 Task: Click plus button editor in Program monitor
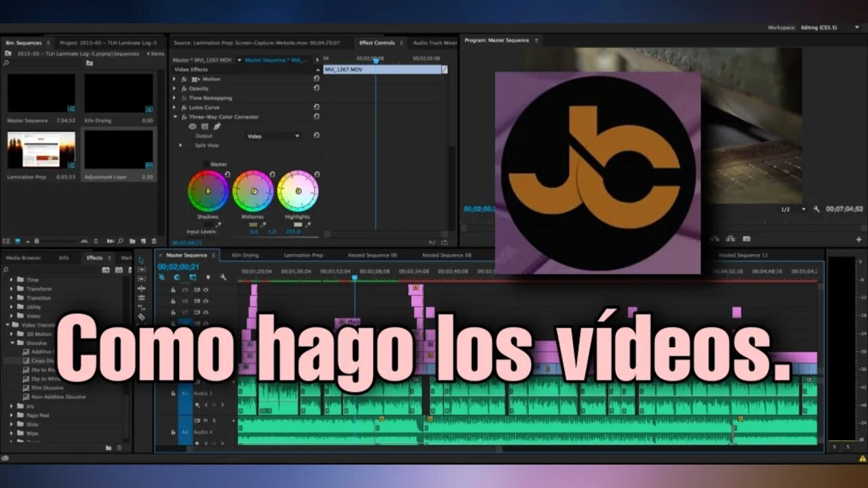tap(859, 239)
